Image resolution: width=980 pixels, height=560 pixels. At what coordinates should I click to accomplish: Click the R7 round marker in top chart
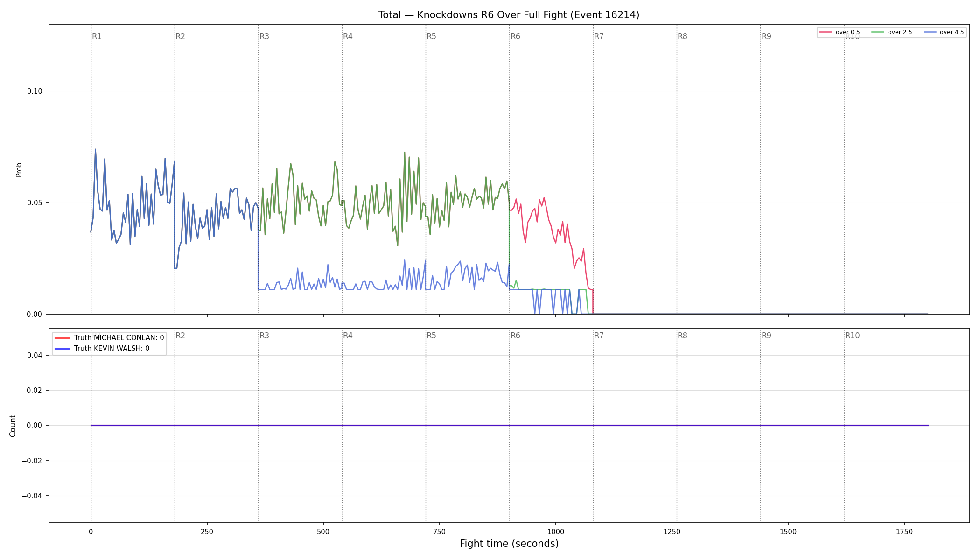pos(599,36)
